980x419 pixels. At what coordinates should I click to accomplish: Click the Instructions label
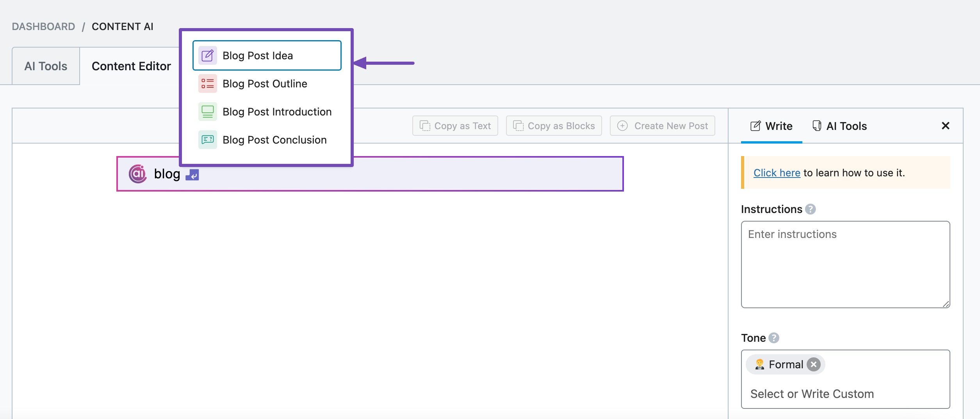pyautogui.click(x=772, y=209)
